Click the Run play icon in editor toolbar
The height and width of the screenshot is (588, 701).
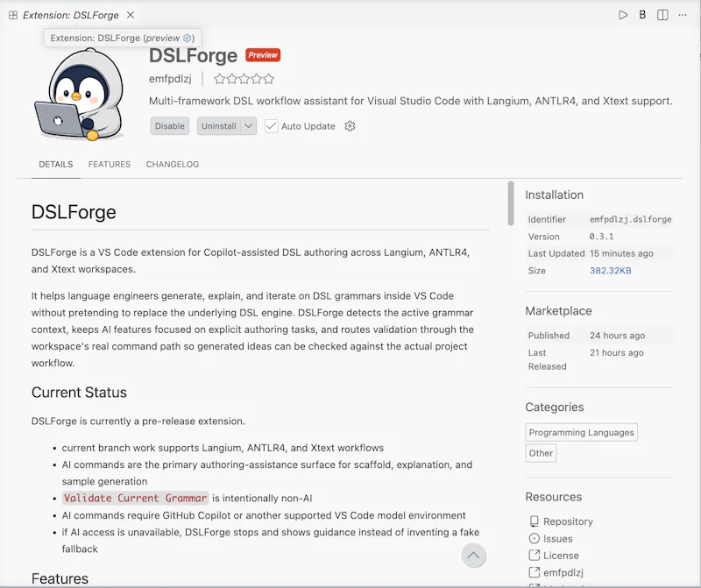(623, 15)
